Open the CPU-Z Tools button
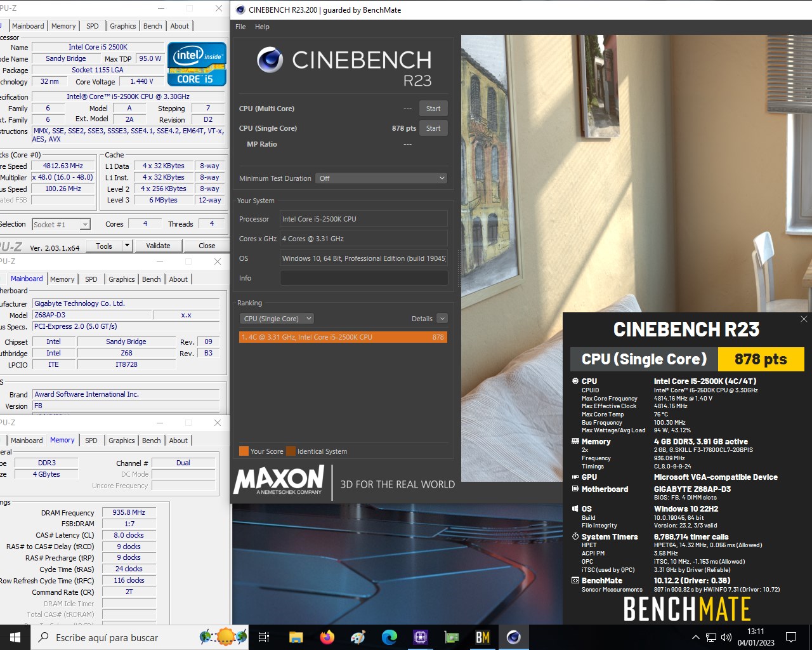The image size is (812, 650). [x=104, y=246]
